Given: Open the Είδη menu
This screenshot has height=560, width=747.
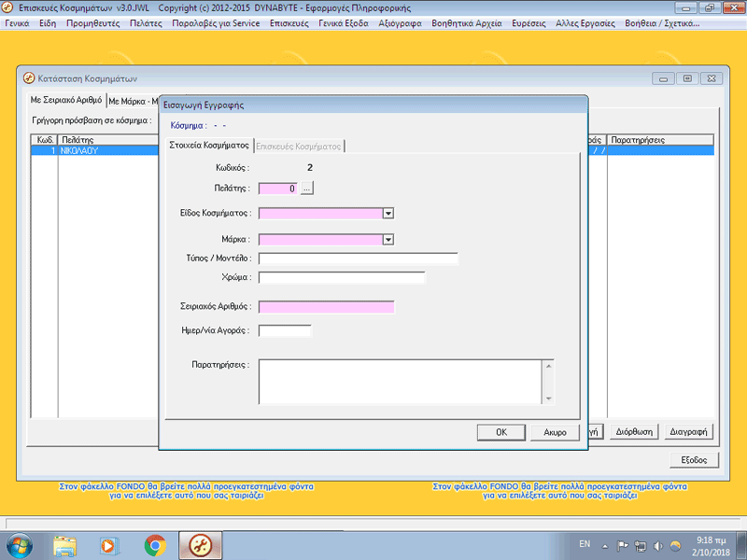Looking at the screenshot, I should point(48,23).
